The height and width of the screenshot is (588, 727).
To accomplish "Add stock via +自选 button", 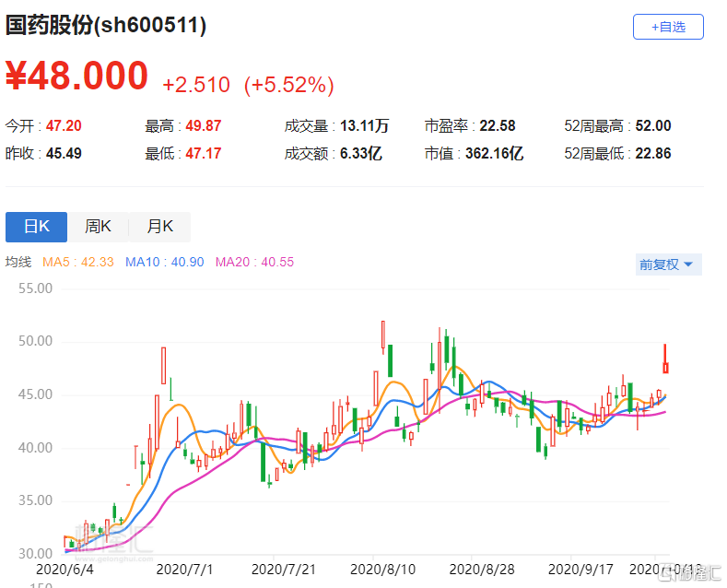I will [668, 27].
